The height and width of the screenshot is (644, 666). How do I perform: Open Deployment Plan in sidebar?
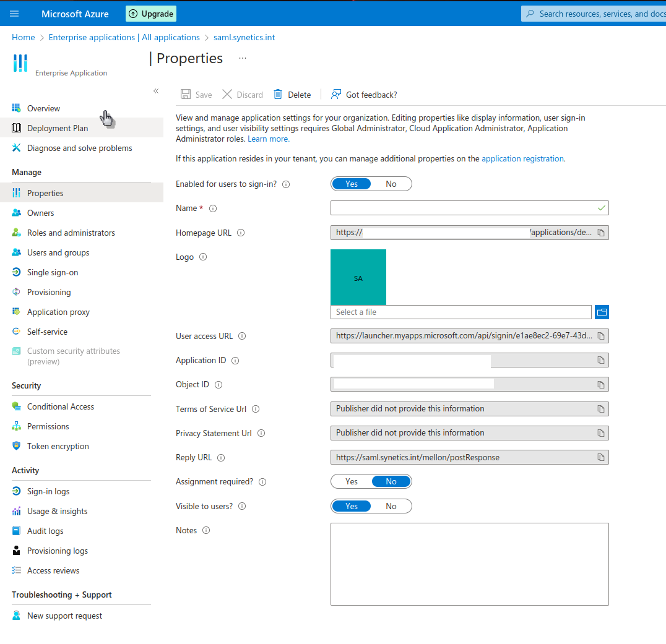point(82,128)
